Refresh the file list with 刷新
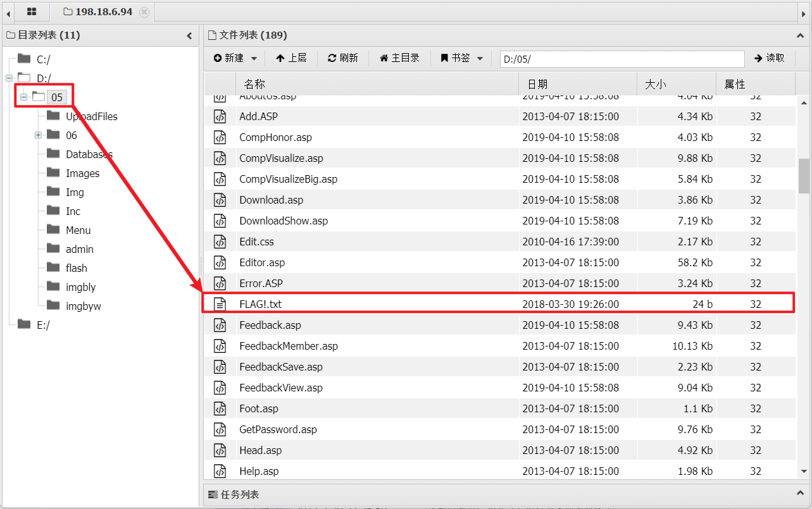Viewport: 812px width, 509px height. click(343, 58)
